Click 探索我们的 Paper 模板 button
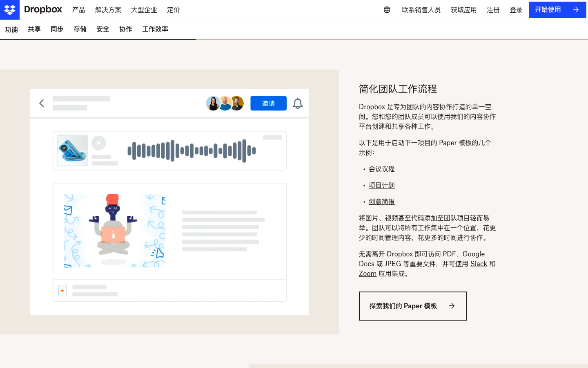The height and width of the screenshot is (368, 588). 413,306
